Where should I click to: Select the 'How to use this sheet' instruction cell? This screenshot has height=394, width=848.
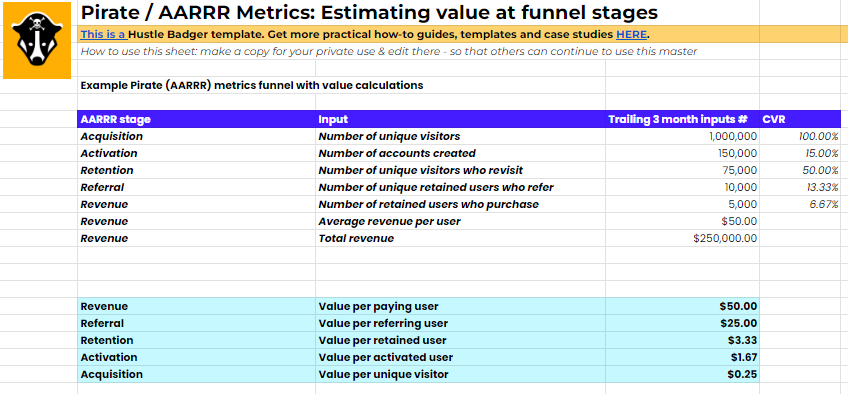click(x=419, y=51)
